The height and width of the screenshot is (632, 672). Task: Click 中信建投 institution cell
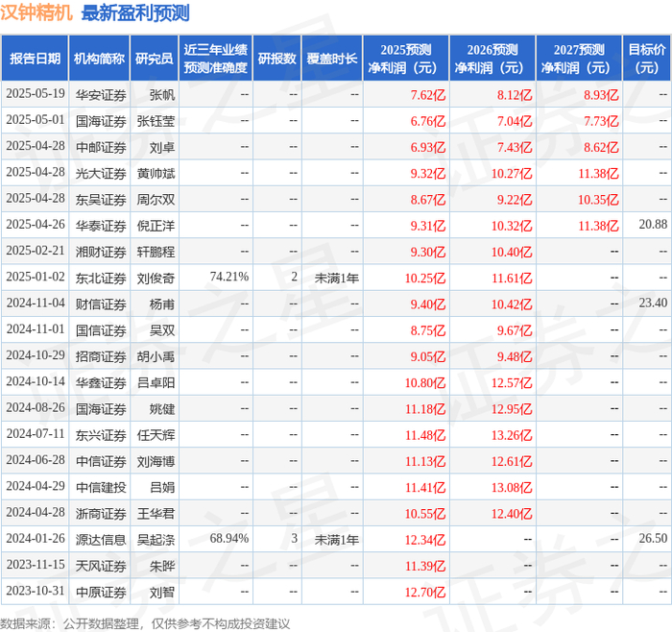(x=101, y=488)
